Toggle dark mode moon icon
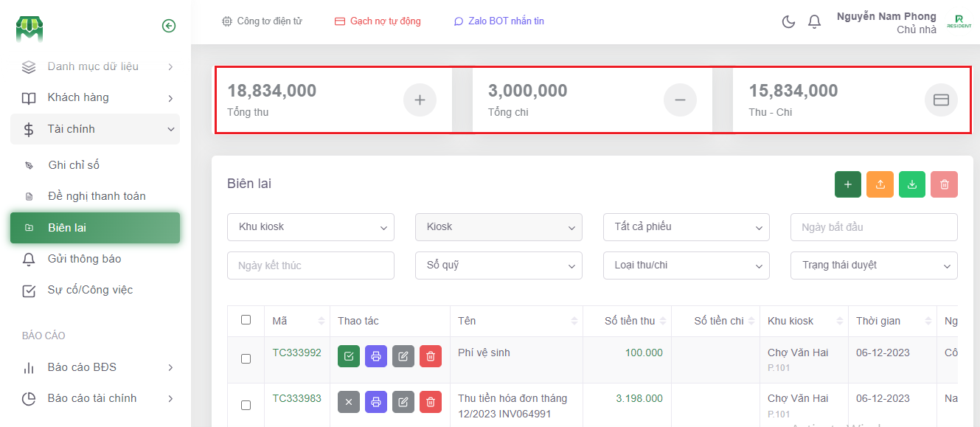This screenshot has width=980, height=427. coord(788,21)
